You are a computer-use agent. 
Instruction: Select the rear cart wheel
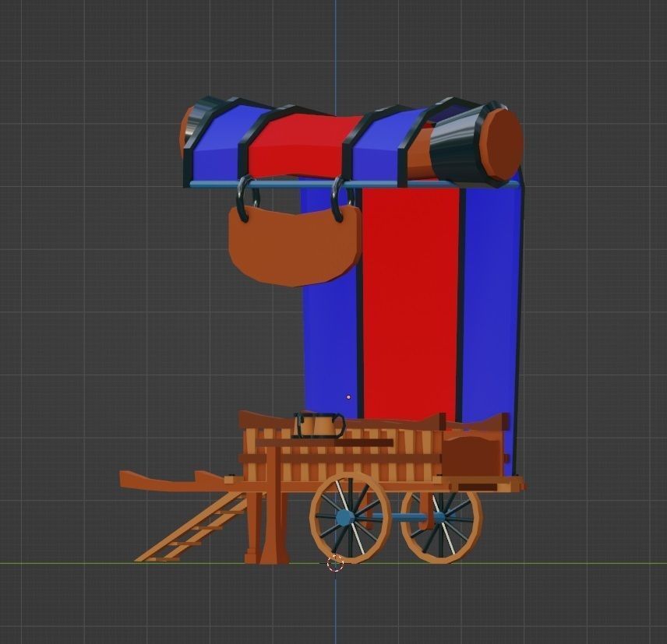(442, 526)
